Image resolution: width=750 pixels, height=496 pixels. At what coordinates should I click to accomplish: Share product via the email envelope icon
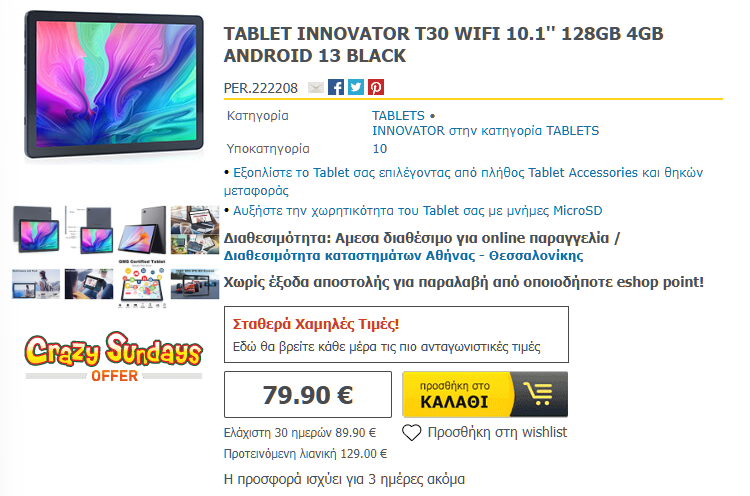point(315,88)
